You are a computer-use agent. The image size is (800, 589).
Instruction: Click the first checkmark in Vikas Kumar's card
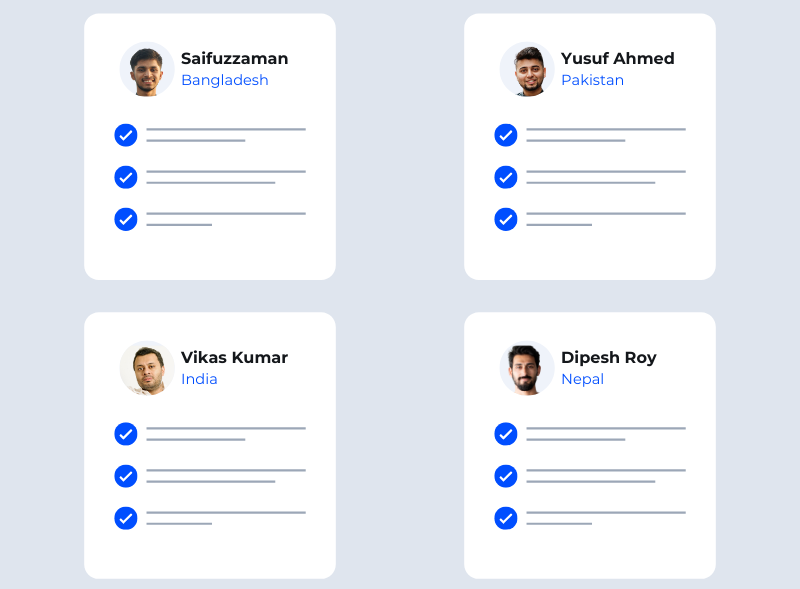[x=126, y=434]
